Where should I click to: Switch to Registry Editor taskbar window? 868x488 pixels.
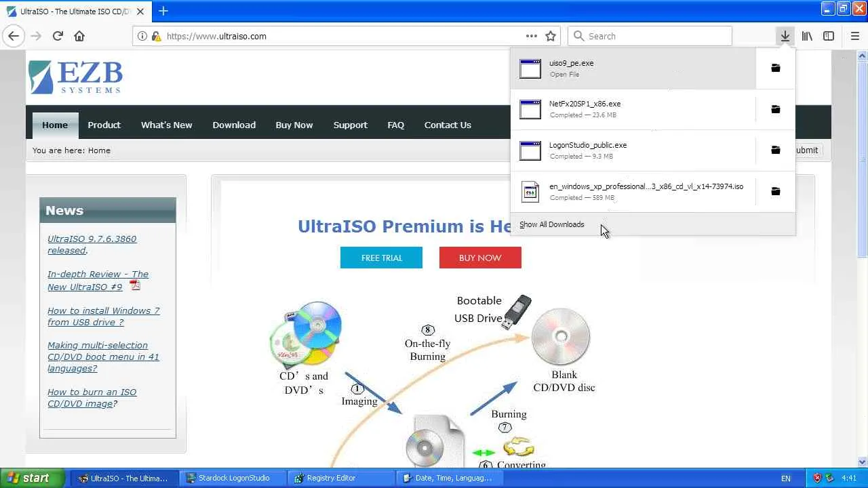coord(340,478)
